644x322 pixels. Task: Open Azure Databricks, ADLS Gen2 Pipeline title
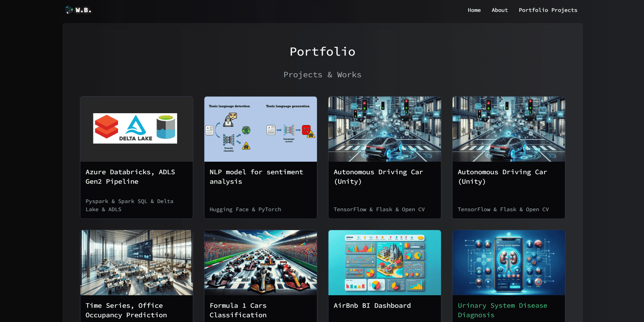tap(130, 177)
